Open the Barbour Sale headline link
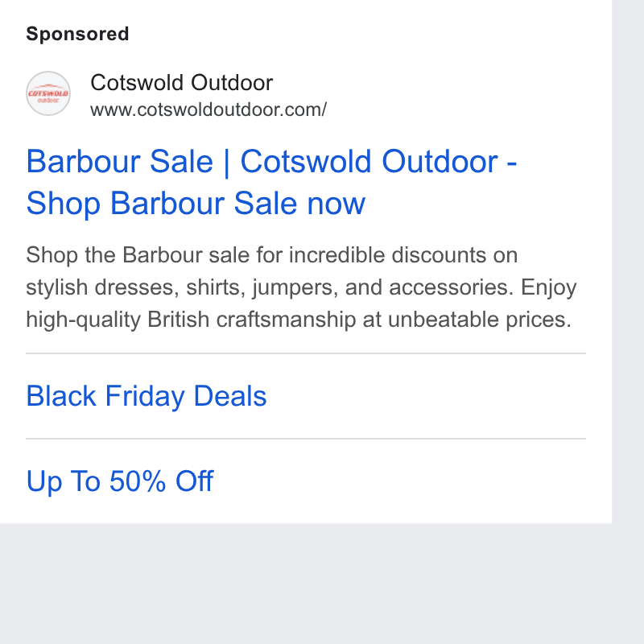Image resolution: width=644 pixels, height=644 pixels. pos(271,182)
